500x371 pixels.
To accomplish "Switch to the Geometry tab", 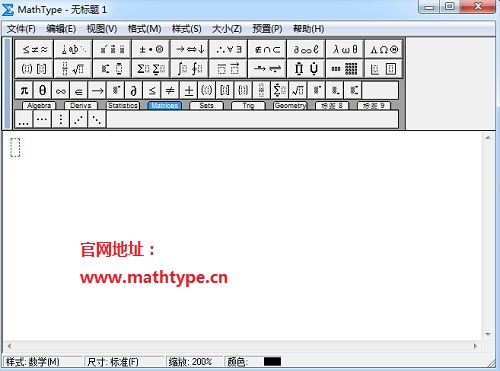I will tap(290, 106).
